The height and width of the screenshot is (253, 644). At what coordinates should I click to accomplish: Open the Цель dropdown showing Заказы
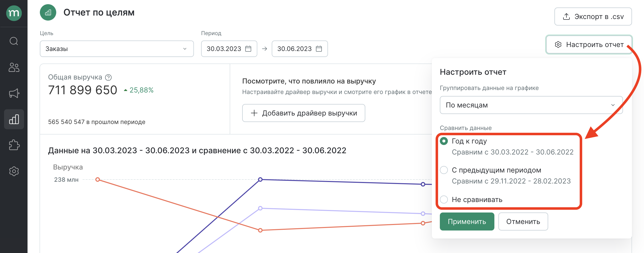(117, 49)
